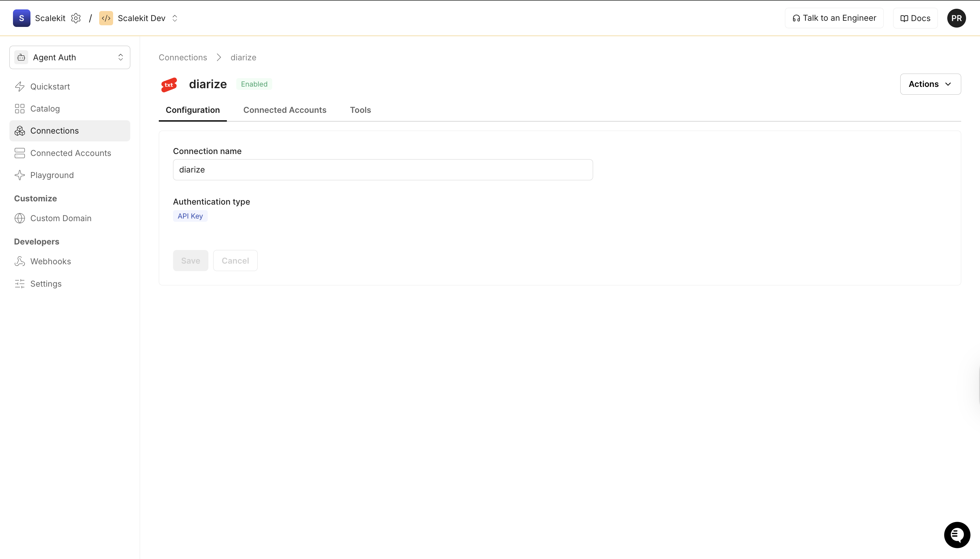Viewport: 980px width, 559px height.
Task: Click the Cancel button
Action: [x=235, y=260]
